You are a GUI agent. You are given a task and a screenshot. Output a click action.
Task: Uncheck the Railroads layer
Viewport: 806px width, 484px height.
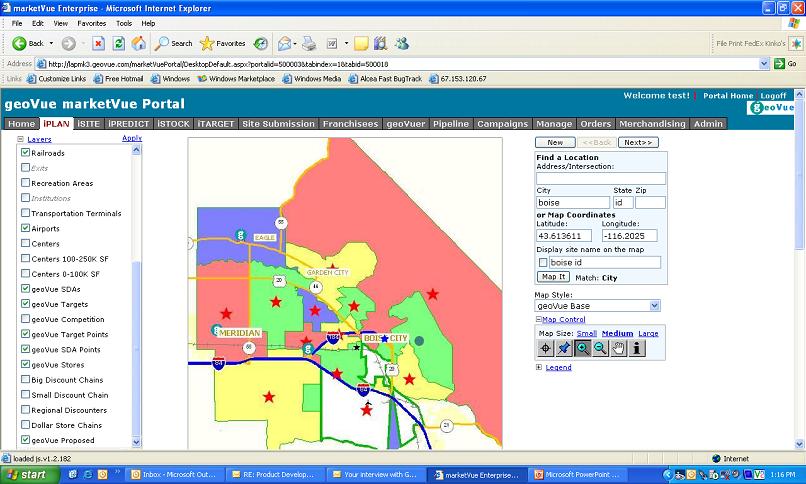click(x=25, y=153)
